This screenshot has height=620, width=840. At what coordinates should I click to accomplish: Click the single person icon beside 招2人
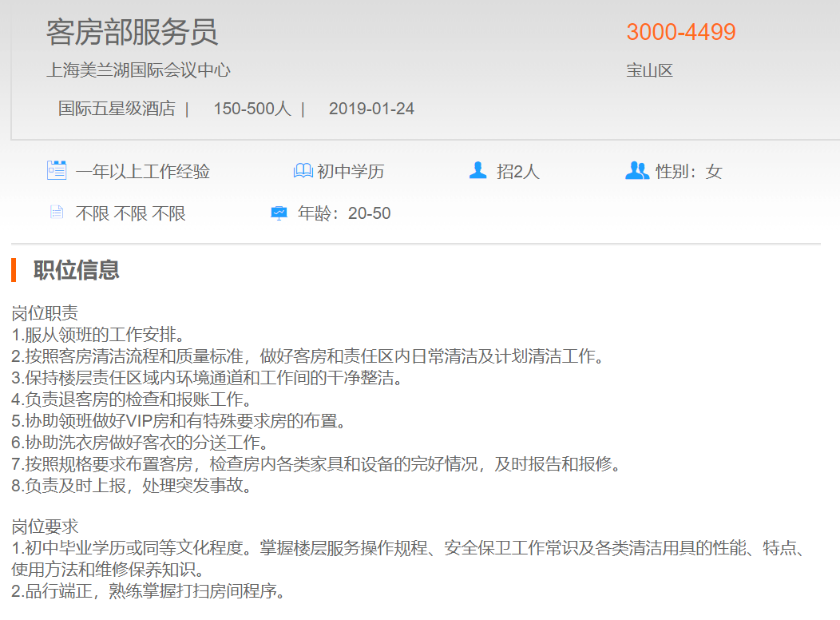(478, 170)
